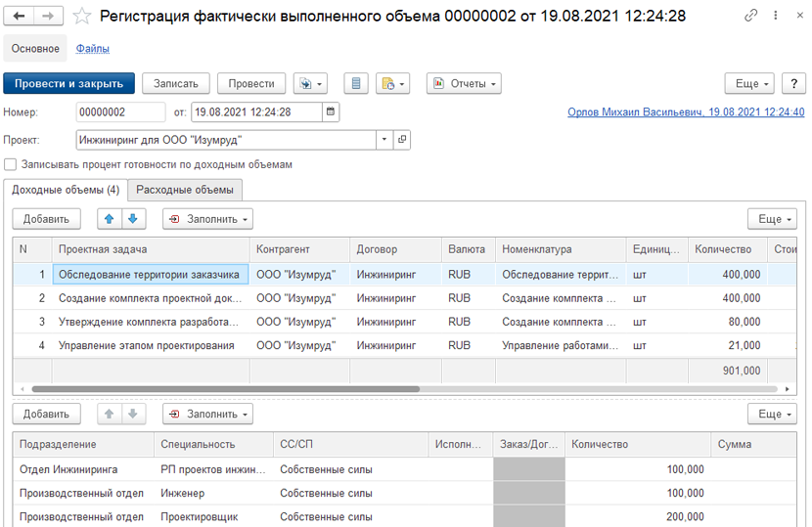
Task: Go forward with the right arrow
Action: (x=48, y=16)
